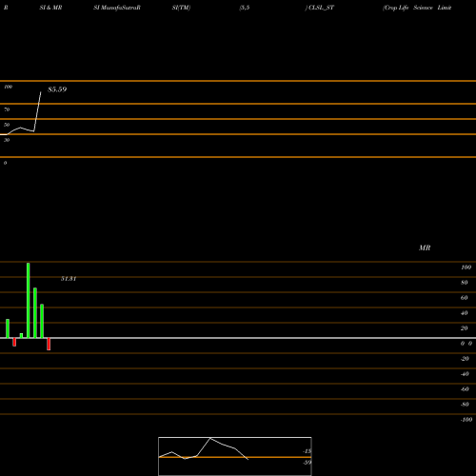Click the MR value label 51.31
This screenshot has height=476, width=476.
(69, 279)
